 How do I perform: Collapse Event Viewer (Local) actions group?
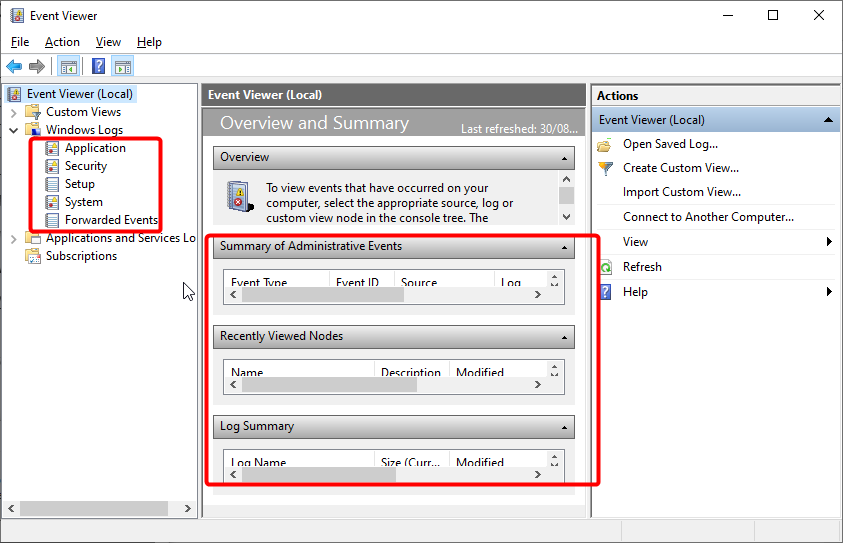[x=828, y=120]
